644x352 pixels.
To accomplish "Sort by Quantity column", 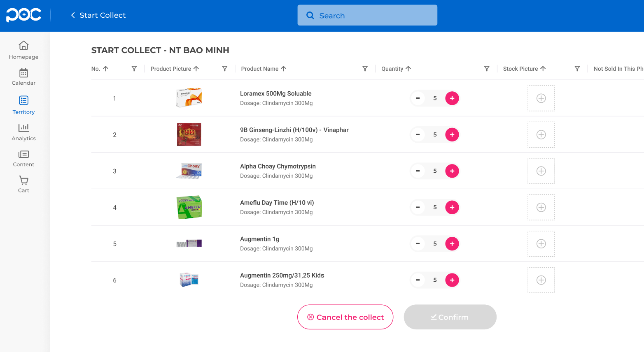I will click(x=408, y=69).
